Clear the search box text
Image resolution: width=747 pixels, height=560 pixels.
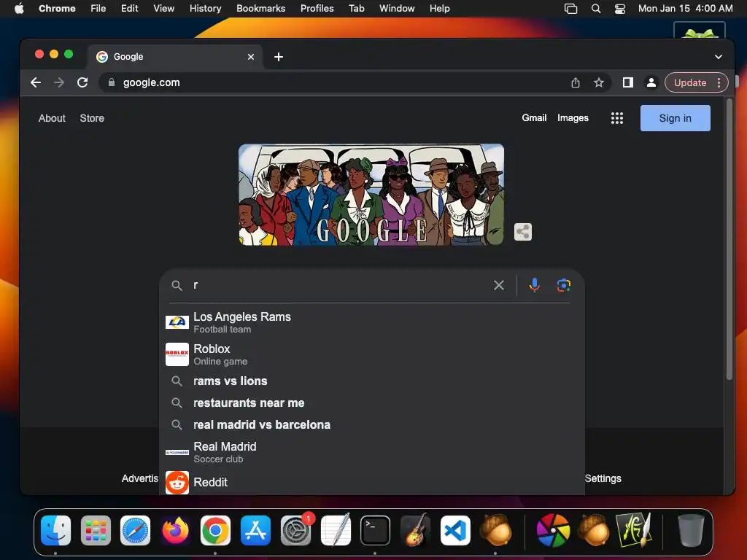pos(499,285)
